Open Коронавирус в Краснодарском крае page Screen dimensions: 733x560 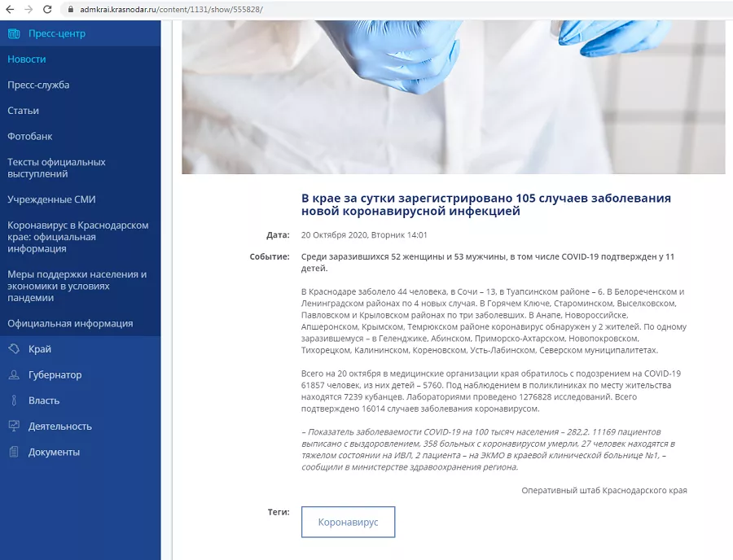pyautogui.click(x=77, y=237)
